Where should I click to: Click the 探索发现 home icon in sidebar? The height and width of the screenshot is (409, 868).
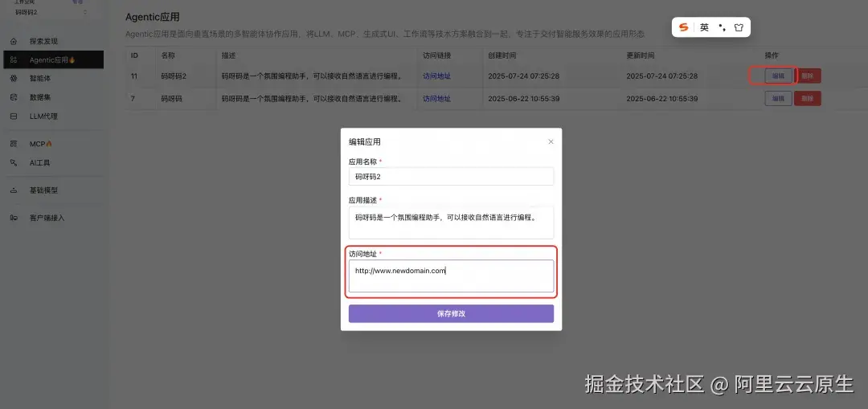coord(14,42)
